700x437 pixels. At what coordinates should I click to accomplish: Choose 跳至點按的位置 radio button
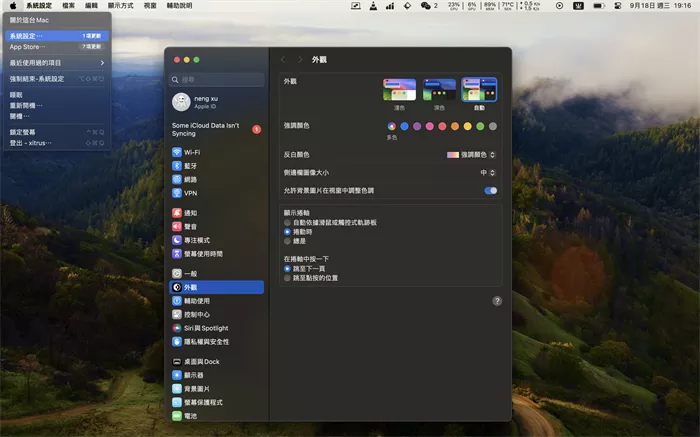pyautogui.click(x=288, y=277)
